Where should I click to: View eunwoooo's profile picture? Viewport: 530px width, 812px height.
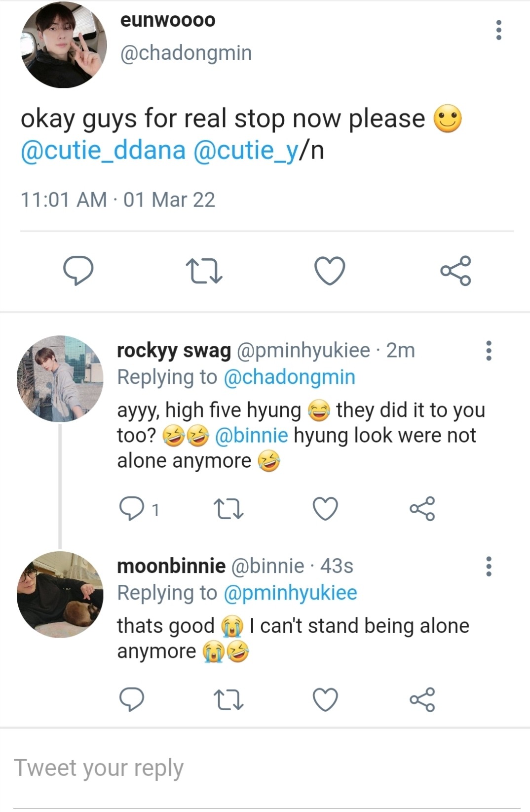[x=64, y=45]
